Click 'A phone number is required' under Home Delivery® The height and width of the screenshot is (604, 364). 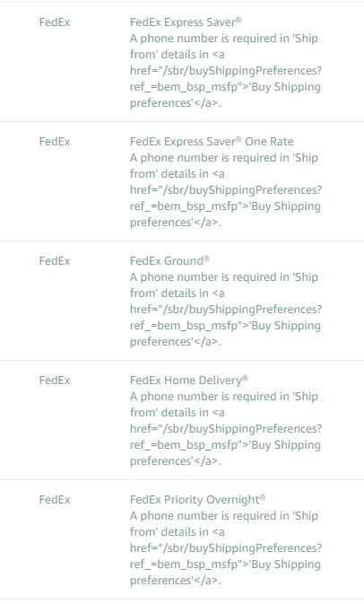click(200, 397)
